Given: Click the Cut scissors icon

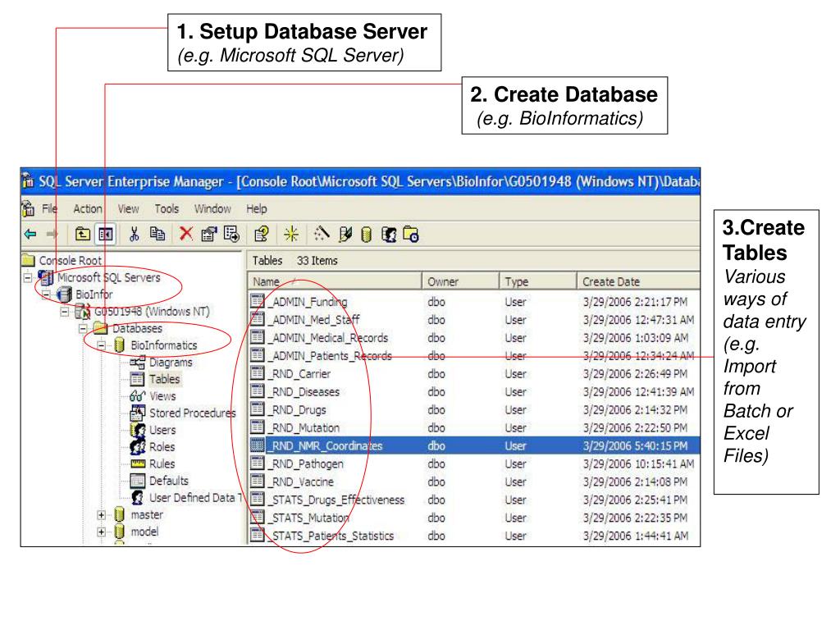Looking at the screenshot, I should point(134,234).
